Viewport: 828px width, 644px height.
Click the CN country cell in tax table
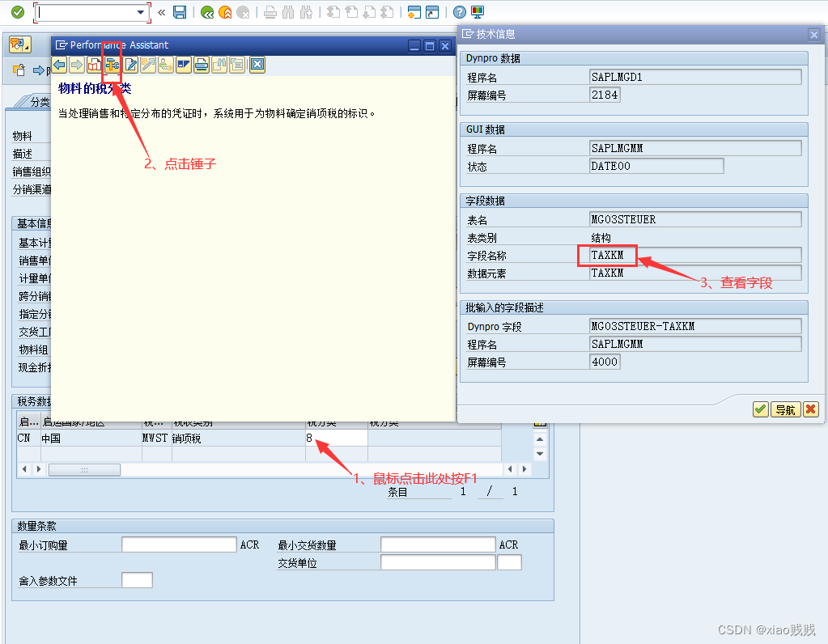pyautogui.click(x=28, y=439)
